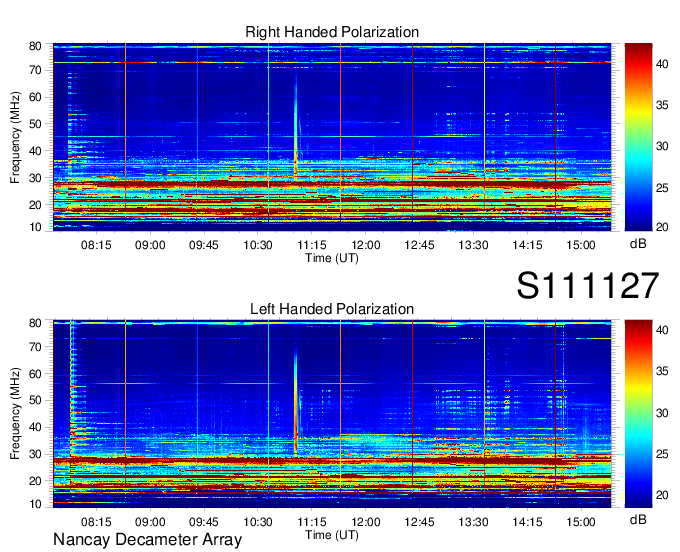Choose 70 MHz tick on Left Handed frequency axis

(35, 347)
